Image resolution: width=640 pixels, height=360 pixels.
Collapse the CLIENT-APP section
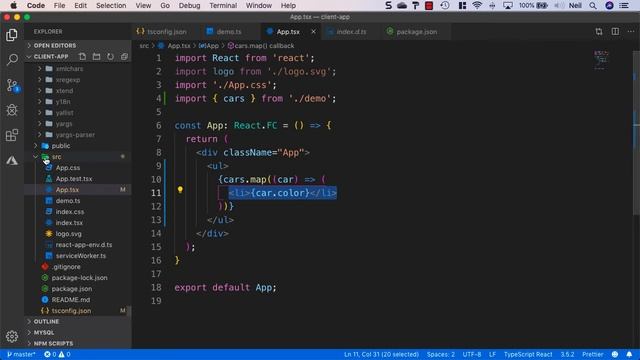(x=51, y=56)
